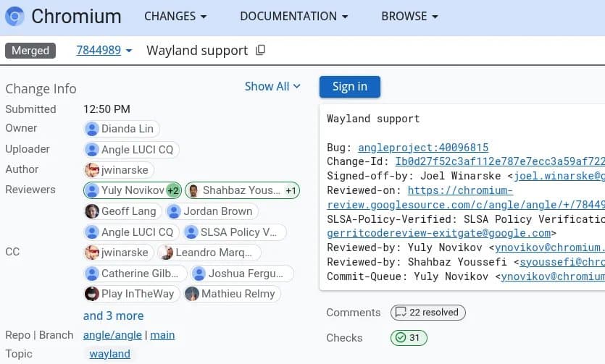Open the BROWSE menu
The width and height of the screenshot is (605, 364).
410,16
